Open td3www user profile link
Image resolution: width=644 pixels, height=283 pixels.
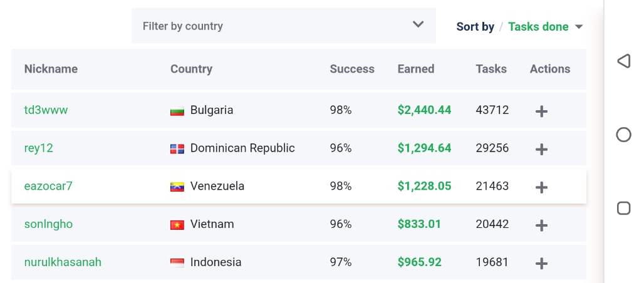[x=46, y=110]
